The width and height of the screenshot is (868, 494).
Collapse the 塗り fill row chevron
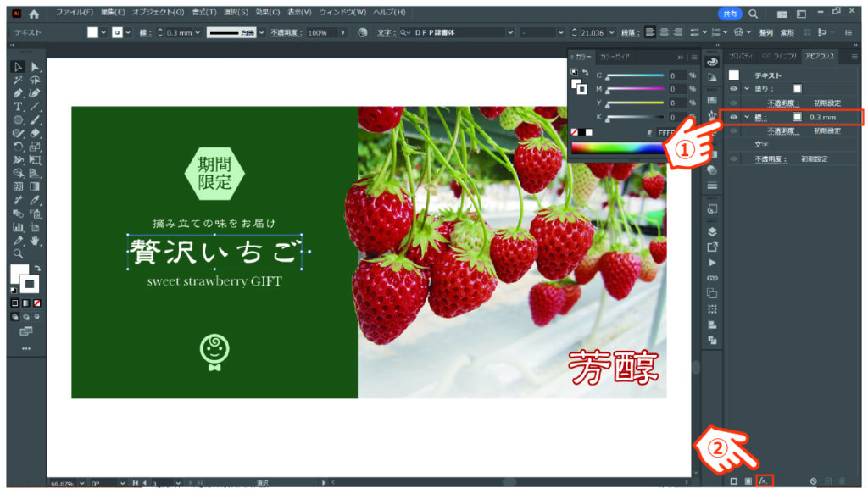tap(747, 88)
